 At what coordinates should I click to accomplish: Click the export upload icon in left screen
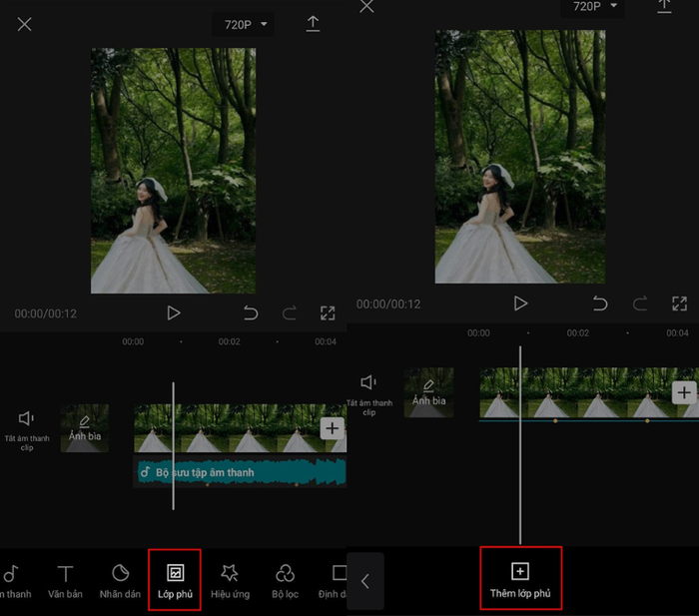click(x=313, y=24)
